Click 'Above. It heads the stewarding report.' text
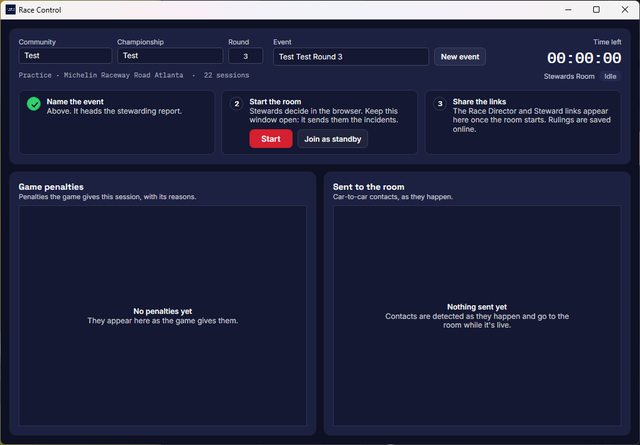 pyautogui.click(x=114, y=111)
